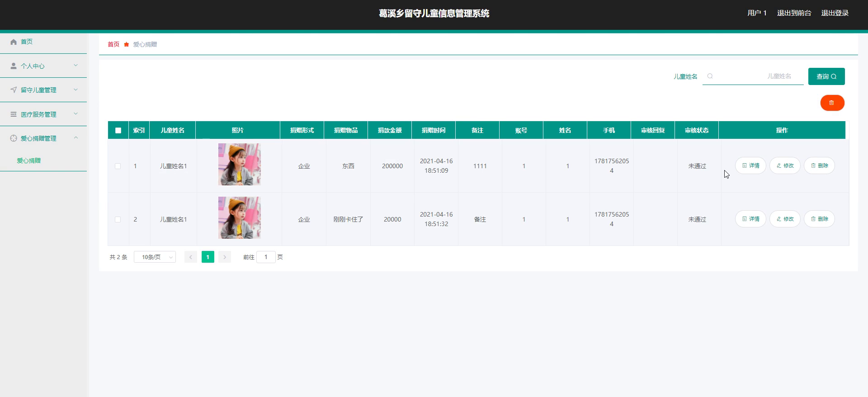Click the 查询 search button
868x397 pixels.
(x=826, y=76)
